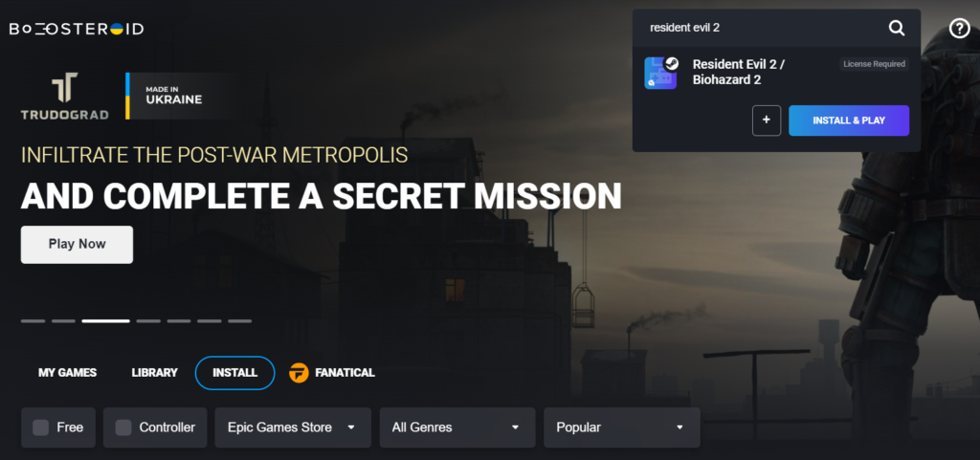Open the Popular sort dropdown
The image size is (980, 460).
pos(621,427)
